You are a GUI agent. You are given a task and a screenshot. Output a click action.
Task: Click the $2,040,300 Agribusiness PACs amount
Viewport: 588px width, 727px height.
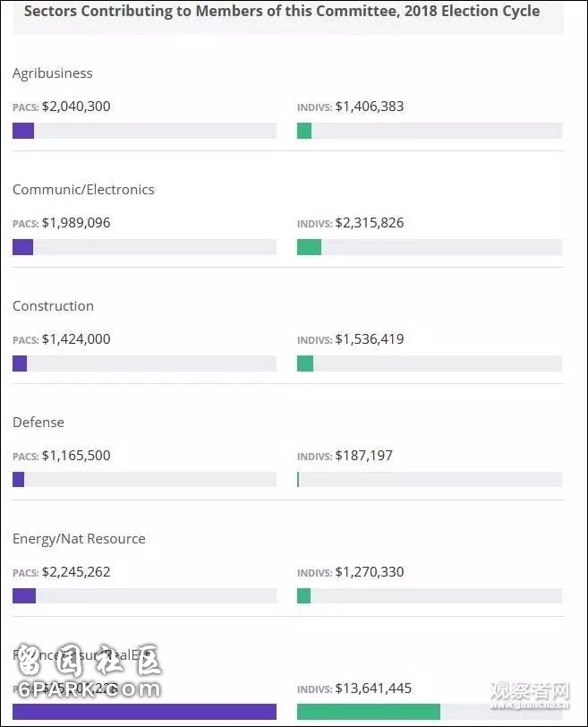tap(76, 107)
